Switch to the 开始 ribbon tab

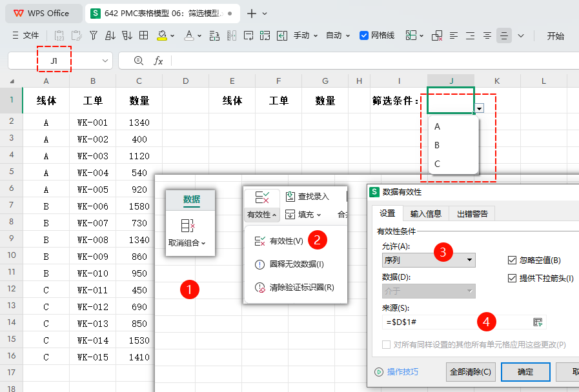[555, 35]
